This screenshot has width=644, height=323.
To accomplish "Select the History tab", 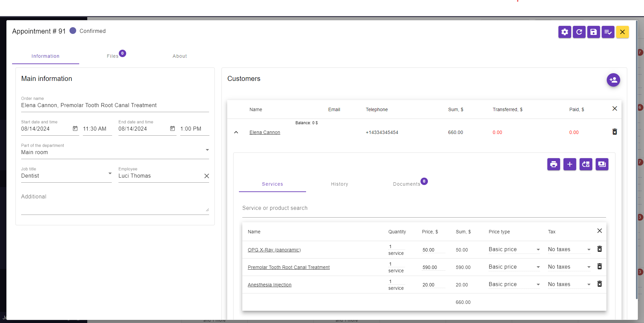I will coord(340,184).
